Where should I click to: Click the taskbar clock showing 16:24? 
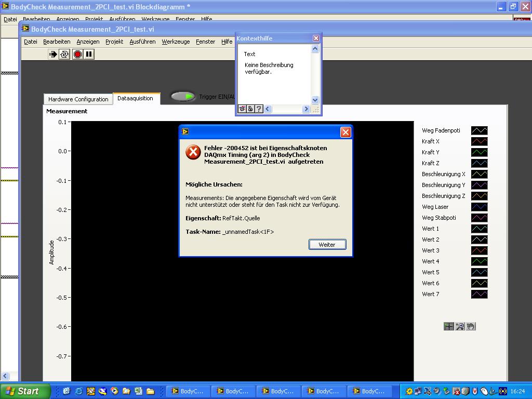[x=517, y=391]
